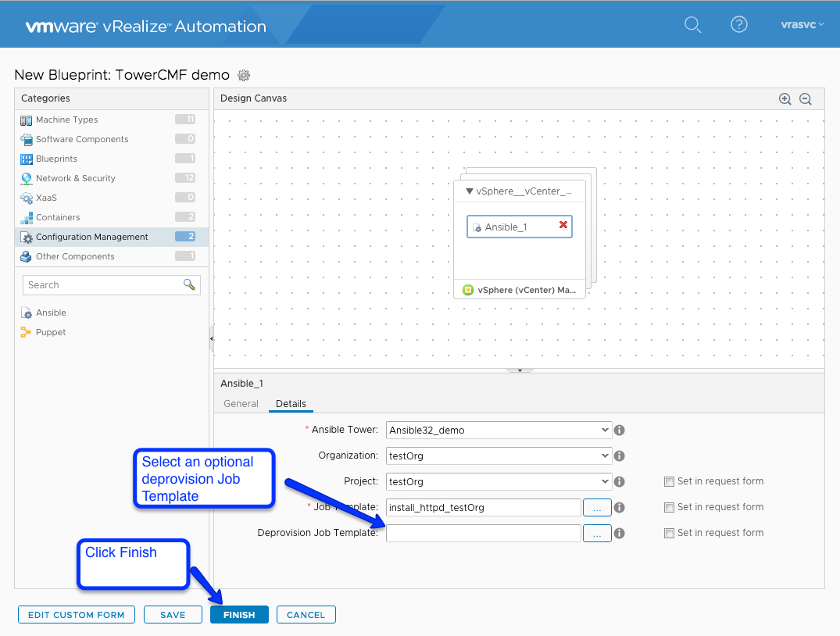Screen dimensions: 840x636
Task: Browse for a Job Template (… button)
Action: point(597,507)
